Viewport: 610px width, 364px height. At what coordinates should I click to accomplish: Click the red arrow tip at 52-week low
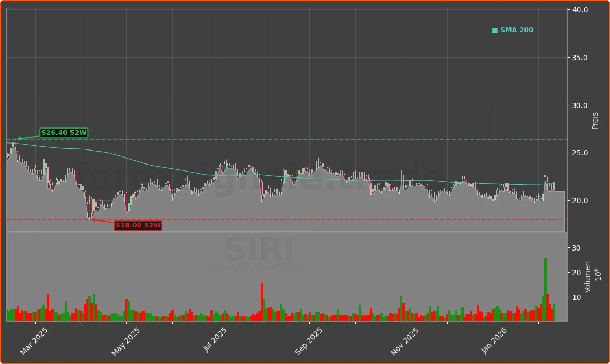(91, 219)
